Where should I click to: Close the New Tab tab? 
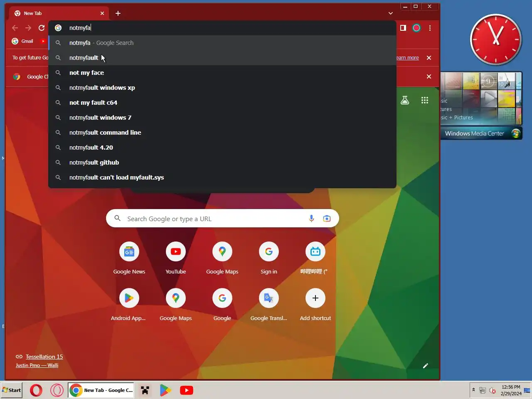click(102, 13)
